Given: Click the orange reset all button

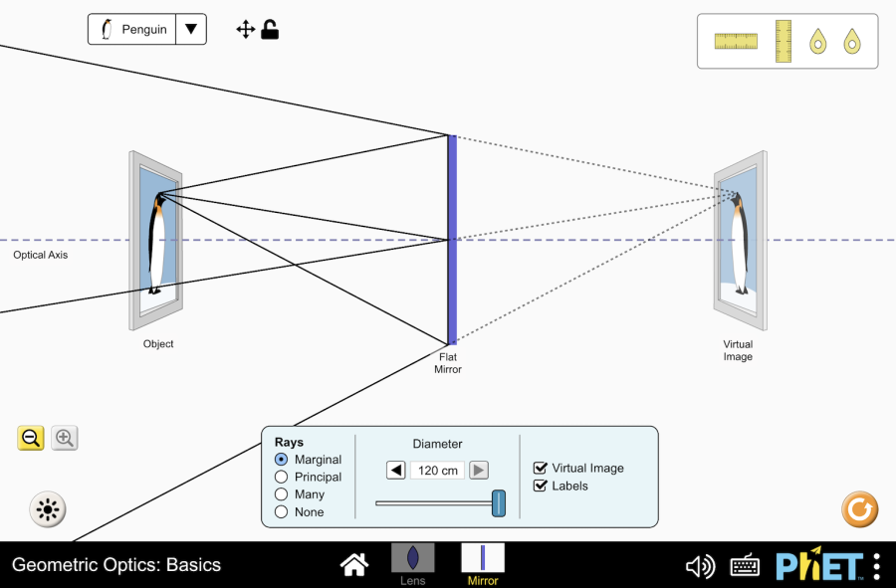Looking at the screenshot, I should [859, 509].
